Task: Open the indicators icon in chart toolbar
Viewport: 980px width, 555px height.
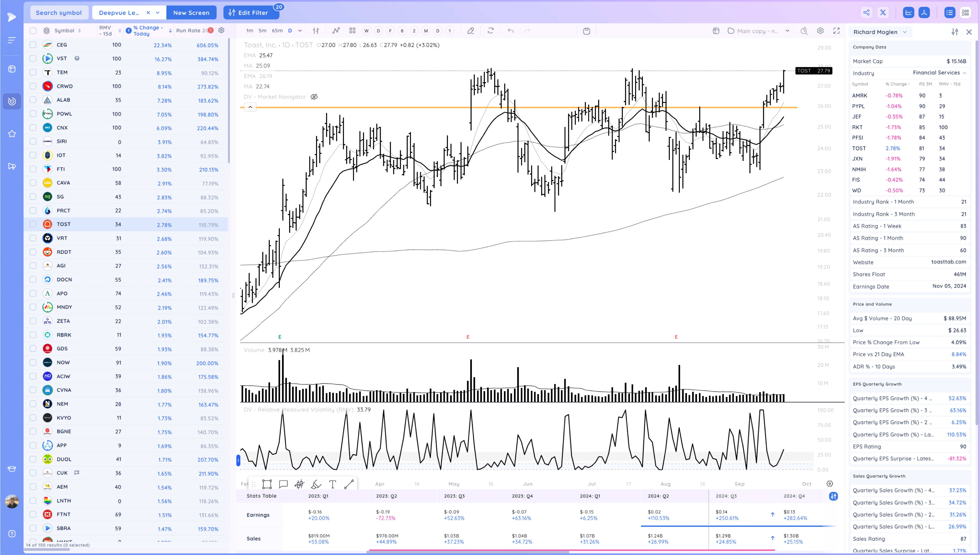Action: point(336,31)
